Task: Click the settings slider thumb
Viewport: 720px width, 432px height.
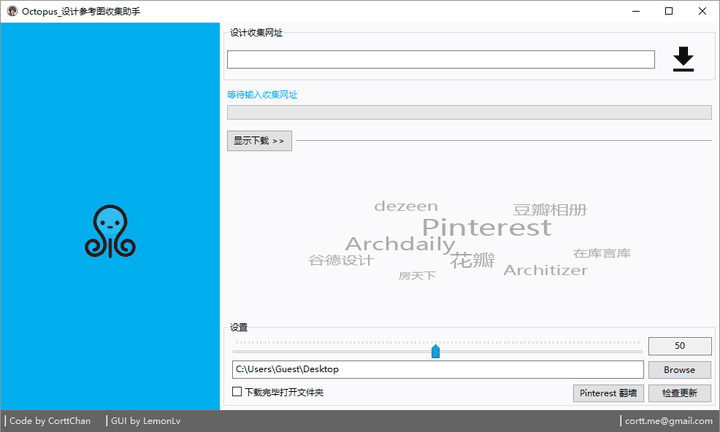Action: tap(435, 351)
